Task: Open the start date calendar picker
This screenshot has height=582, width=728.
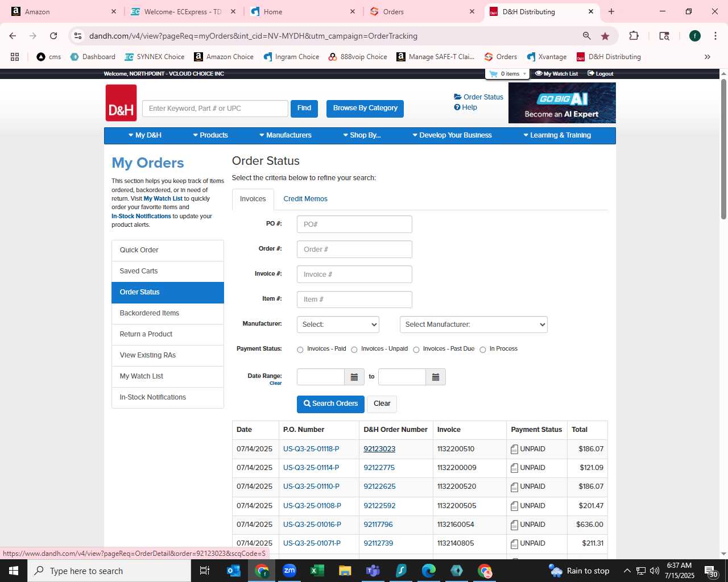Action: pos(354,377)
